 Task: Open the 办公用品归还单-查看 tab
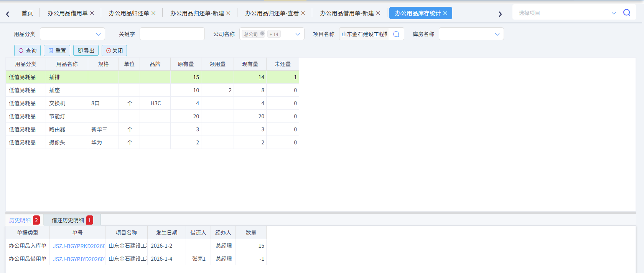272,13
